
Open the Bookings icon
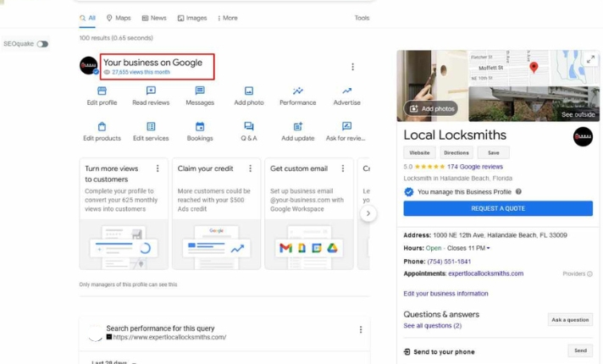pos(200,126)
